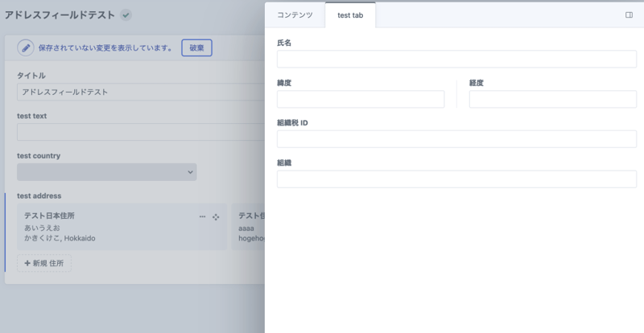Expand the test country dropdown

click(x=106, y=172)
